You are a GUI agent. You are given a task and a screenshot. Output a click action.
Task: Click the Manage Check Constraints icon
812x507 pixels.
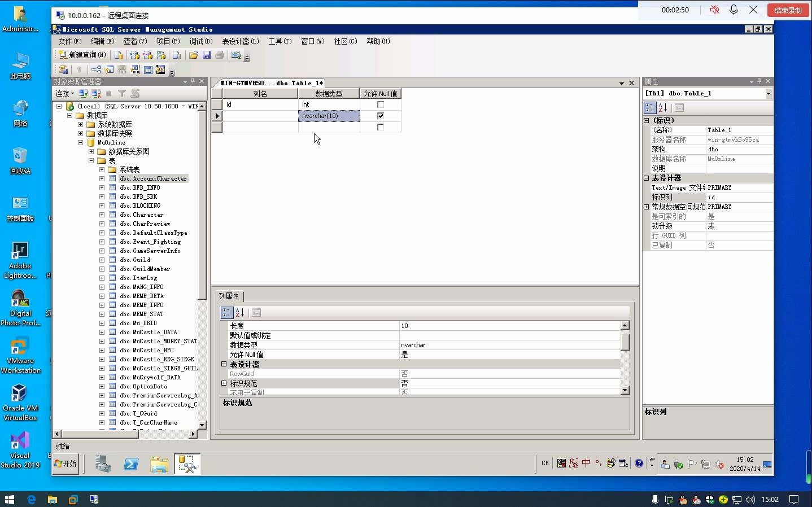(x=148, y=69)
